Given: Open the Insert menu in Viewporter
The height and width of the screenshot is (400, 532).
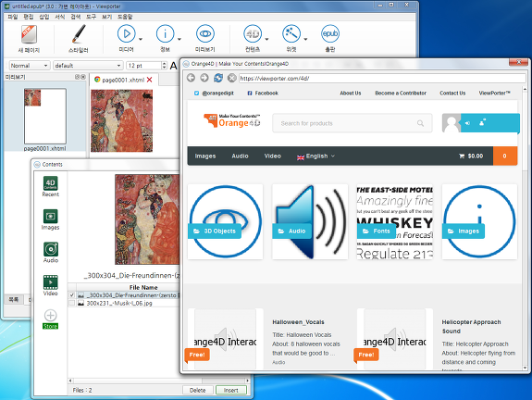Looking at the screenshot, I should click(44, 17).
